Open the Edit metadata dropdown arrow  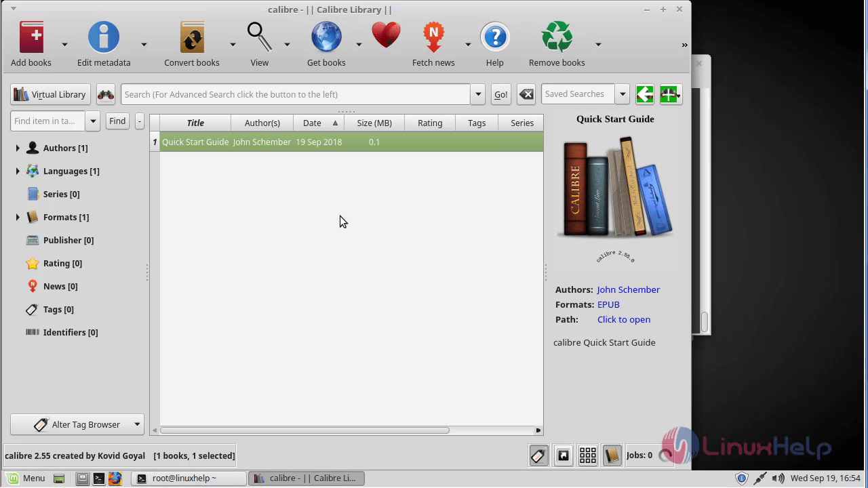point(144,45)
